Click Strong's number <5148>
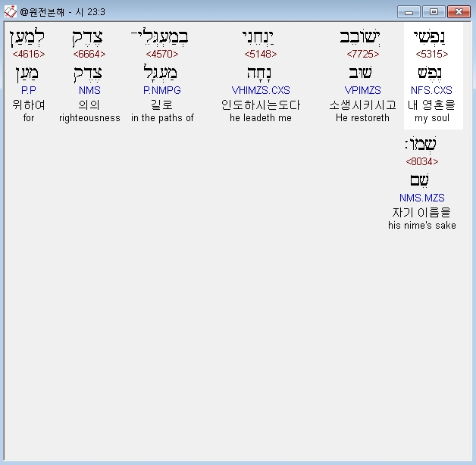Image resolution: width=476 pixels, height=465 pixels. click(x=261, y=54)
